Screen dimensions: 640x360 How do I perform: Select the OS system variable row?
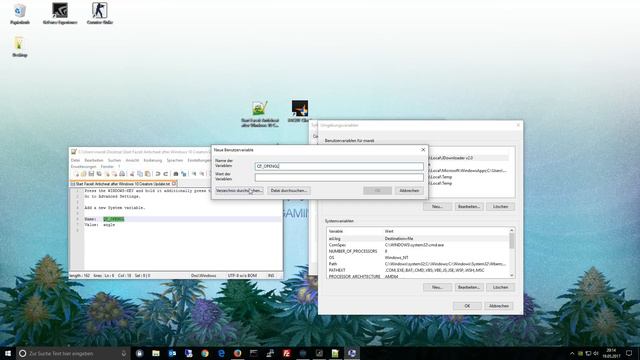point(417,258)
